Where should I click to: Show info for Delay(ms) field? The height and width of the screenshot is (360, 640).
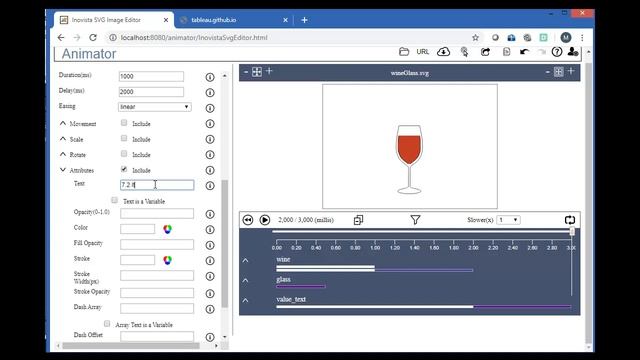pyautogui.click(x=210, y=93)
